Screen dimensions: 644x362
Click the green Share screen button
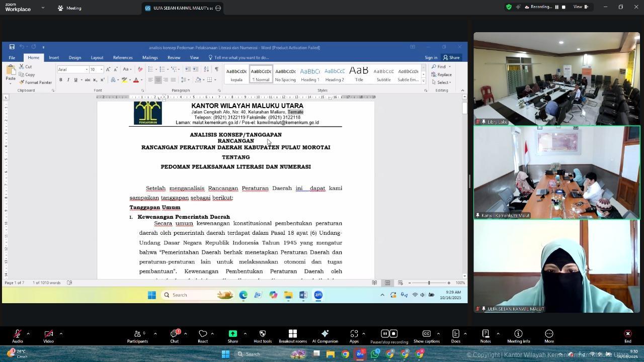click(232, 334)
